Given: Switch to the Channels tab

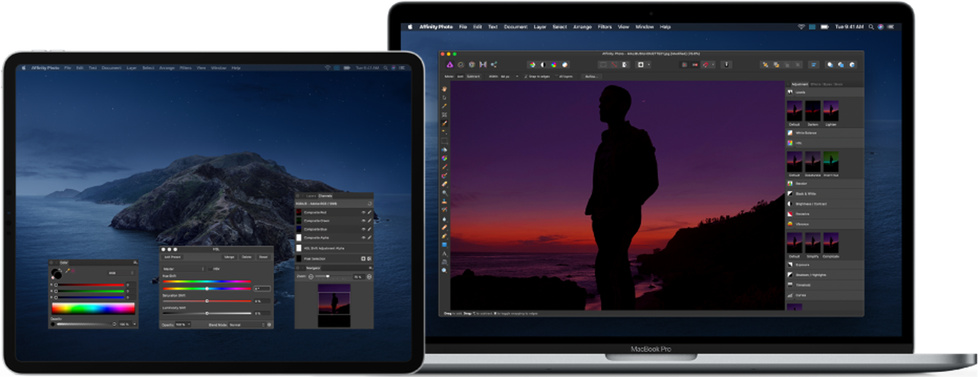Looking at the screenshot, I should 325,196.
